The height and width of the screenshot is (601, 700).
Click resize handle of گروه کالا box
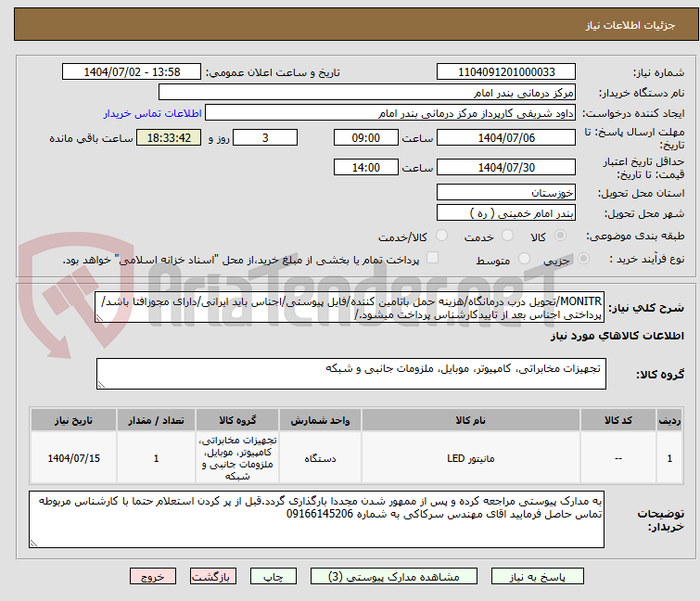point(101,385)
